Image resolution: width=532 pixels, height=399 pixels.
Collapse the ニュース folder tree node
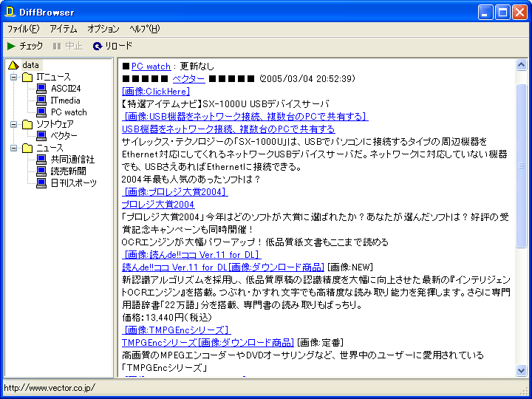(13, 148)
